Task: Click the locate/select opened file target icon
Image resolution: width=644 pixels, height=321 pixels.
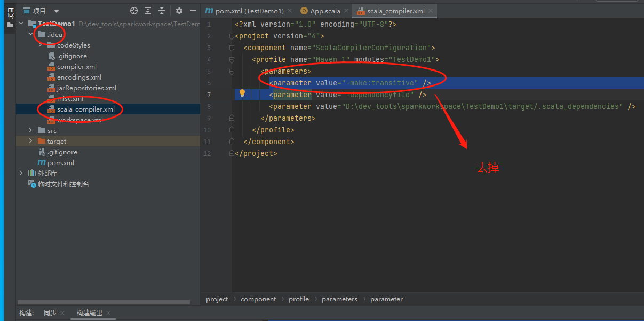Action: pos(134,11)
